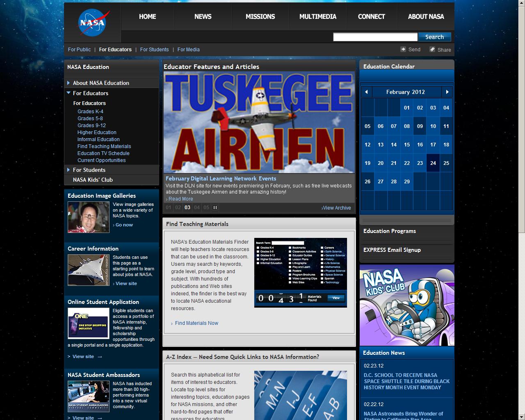Collapse the For Educators sidebar section
The height and width of the screenshot is (420, 525).
pyautogui.click(x=68, y=93)
